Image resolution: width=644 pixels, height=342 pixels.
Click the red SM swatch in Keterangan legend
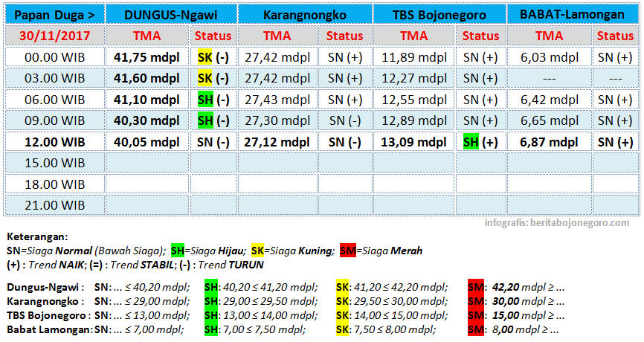coord(347,251)
